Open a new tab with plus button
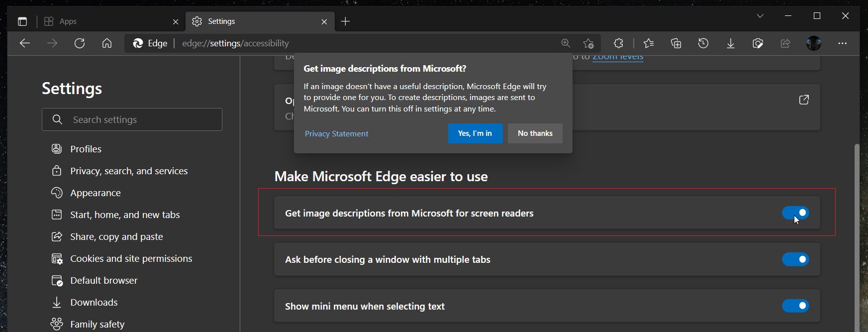Screen dimensions: 868x332 coord(346,21)
